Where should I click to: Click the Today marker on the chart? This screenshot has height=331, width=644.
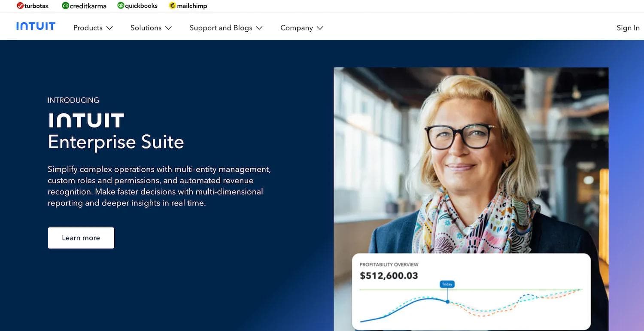pyautogui.click(x=447, y=284)
